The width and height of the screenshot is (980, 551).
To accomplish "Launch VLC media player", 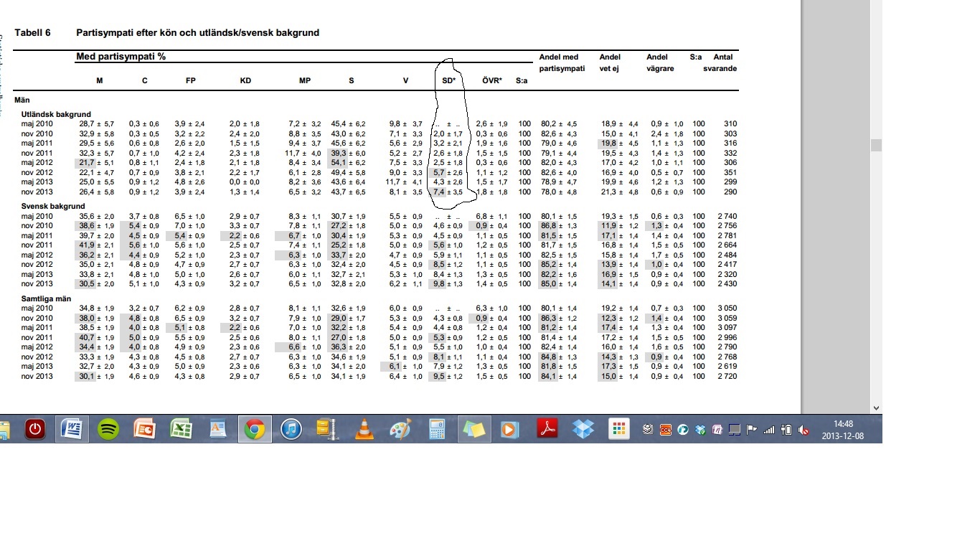I will 365,429.
